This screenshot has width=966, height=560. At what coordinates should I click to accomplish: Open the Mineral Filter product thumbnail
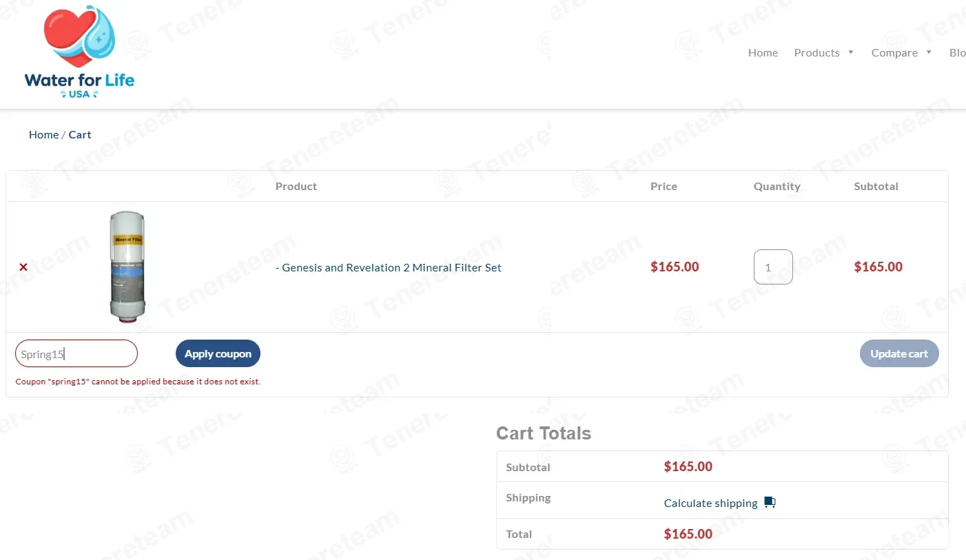(x=128, y=267)
